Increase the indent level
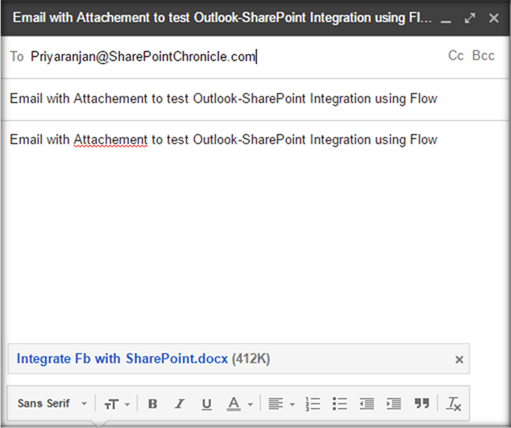This screenshot has height=428, width=511. tap(394, 404)
